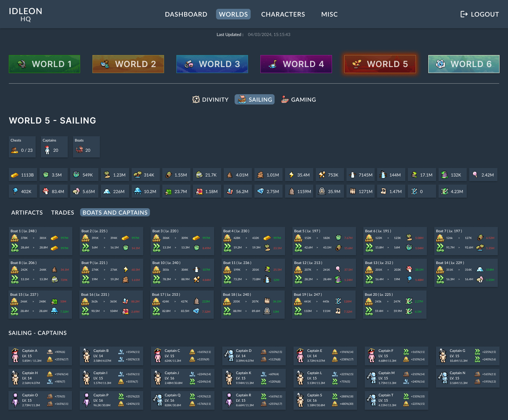Viewport: 508px width, 420px height.
Task: Click the lightning bolt icon 35.4M
Action: [291, 175]
